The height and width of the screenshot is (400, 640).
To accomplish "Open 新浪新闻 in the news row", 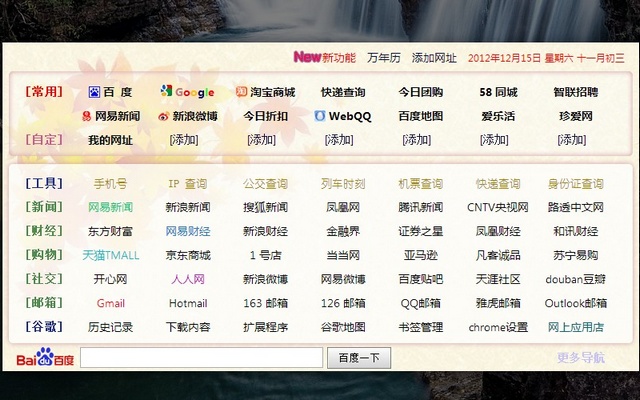I will tap(188, 207).
